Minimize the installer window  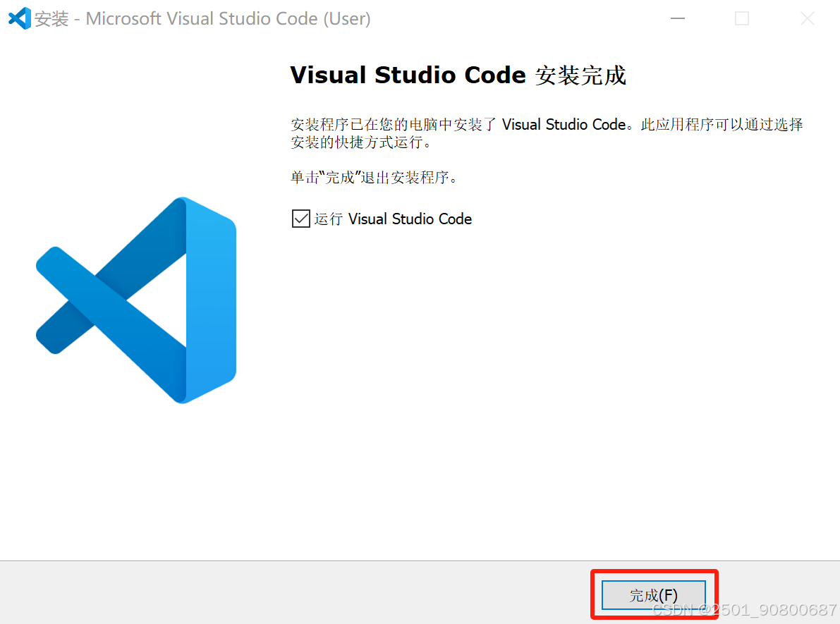click(x=678, y=19)
